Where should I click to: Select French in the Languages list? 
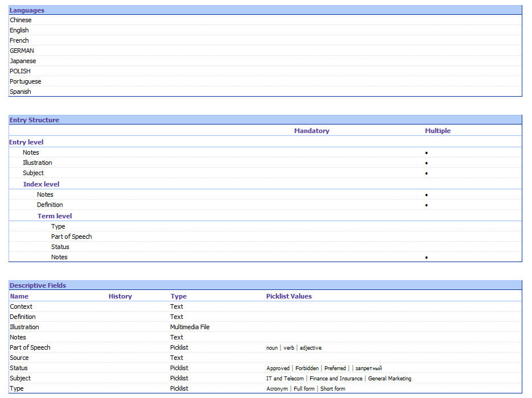19,40
